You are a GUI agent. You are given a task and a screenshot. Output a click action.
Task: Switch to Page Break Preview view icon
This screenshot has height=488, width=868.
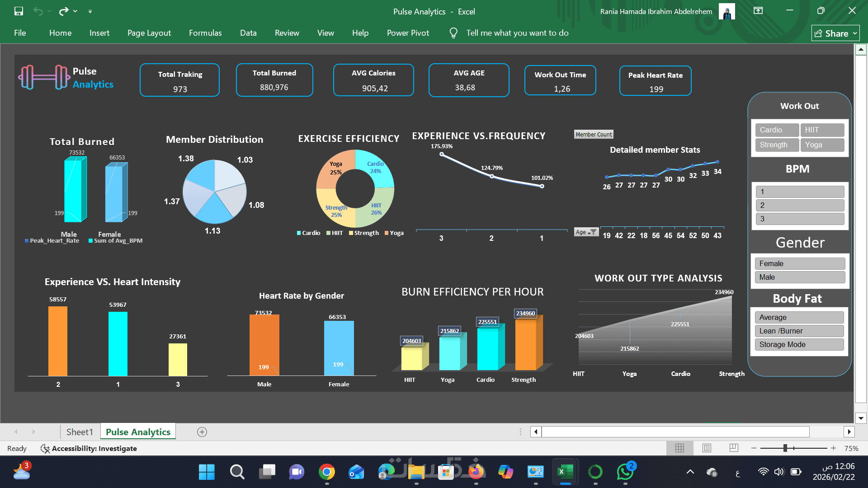(x=734, y=448)
